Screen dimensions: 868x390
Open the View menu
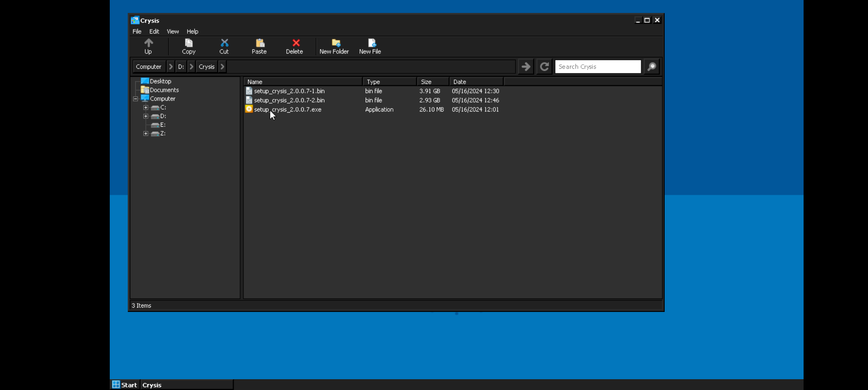tap(173, 31)
